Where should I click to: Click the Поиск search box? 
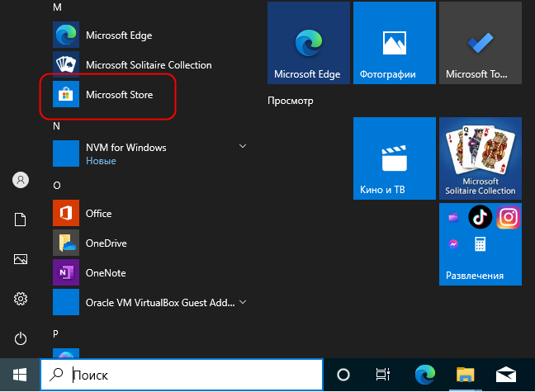tap(182, 375)
